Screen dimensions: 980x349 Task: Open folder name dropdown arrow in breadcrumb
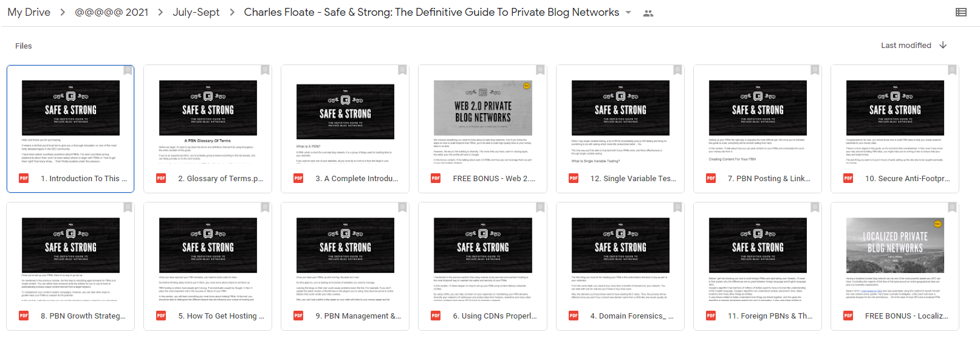628,13
